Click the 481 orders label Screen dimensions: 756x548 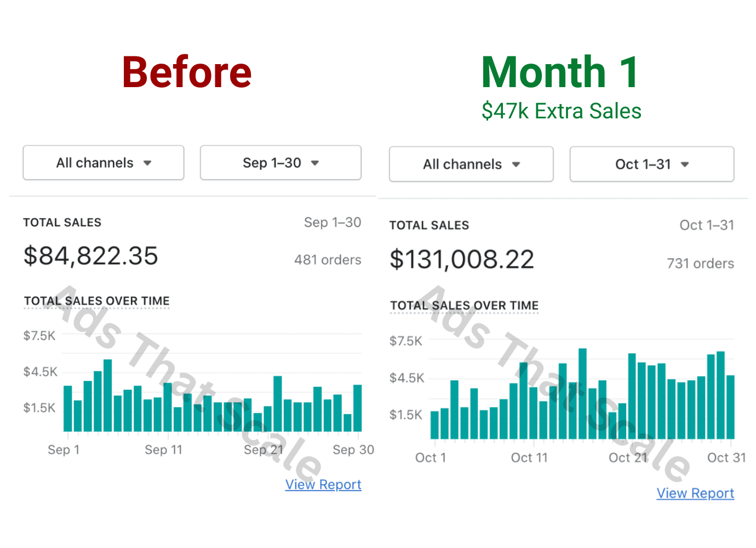coord(328,260)
